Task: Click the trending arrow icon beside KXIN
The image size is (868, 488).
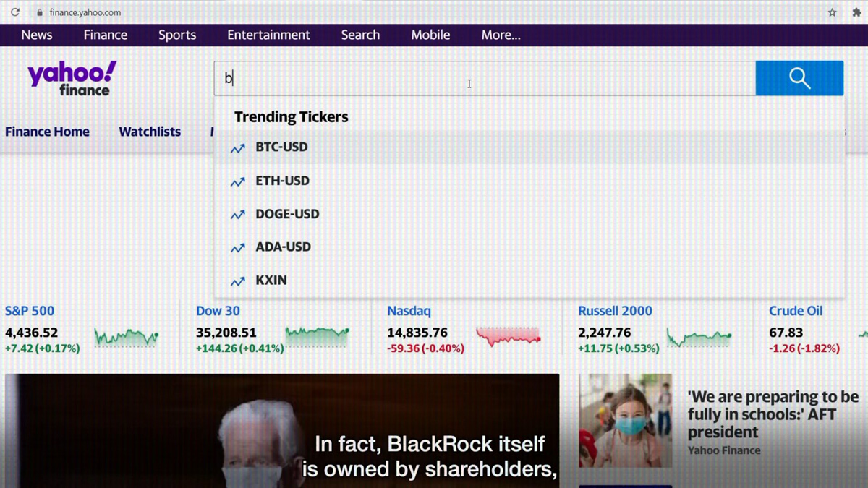Action: point(237,281)
